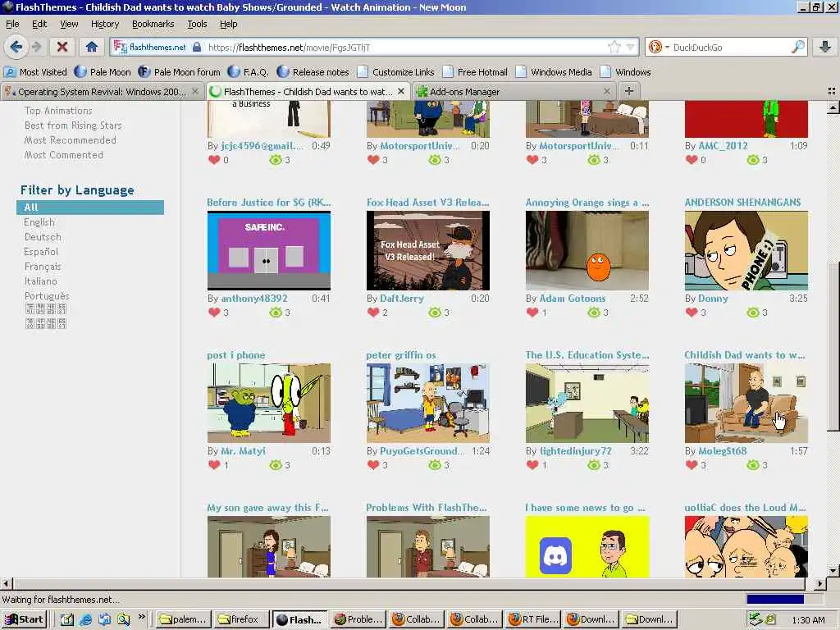Open the File menu
This screenshot has height=630, width=840.
click(12, 24)
